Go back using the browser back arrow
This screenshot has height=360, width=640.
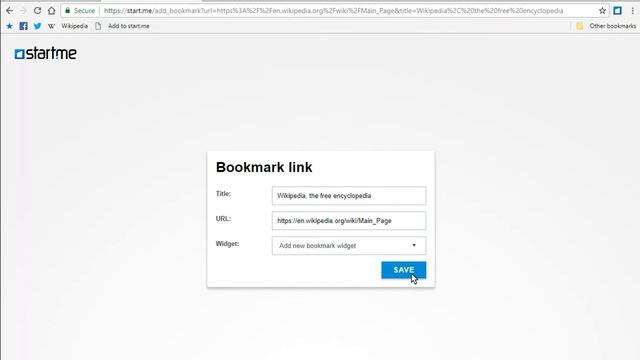pyautogui.click(x=9, y=11)
